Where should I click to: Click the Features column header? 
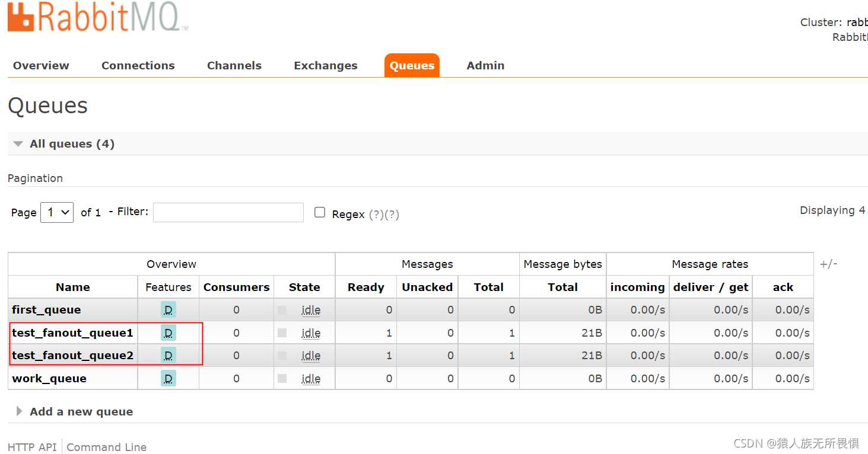[x=168, y=287]
